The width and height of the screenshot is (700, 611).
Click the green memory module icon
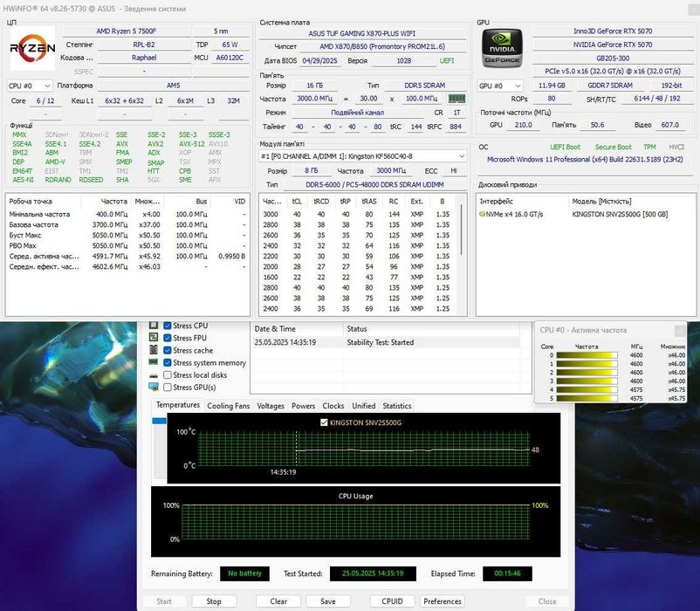point(456,99)
